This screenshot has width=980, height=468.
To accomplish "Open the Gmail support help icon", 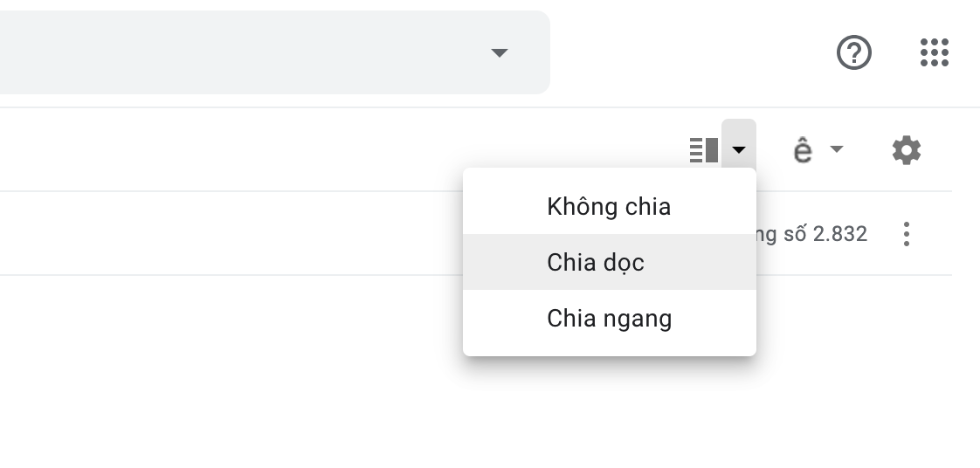I will click(x=853, y=53).
